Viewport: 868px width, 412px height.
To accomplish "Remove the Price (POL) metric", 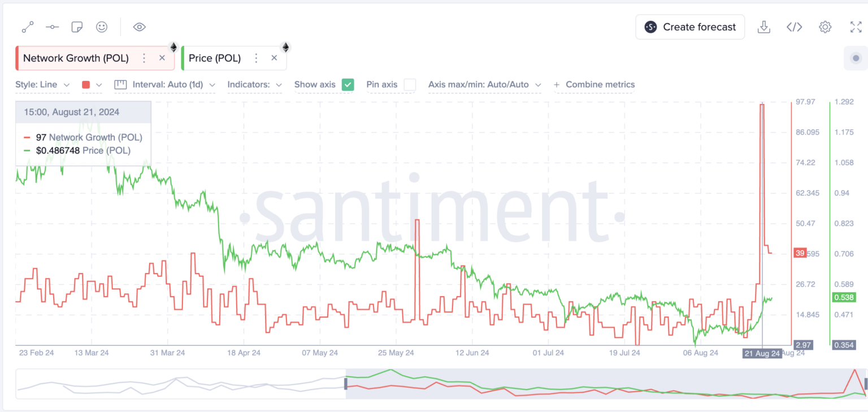I will [x=274, y=58].
